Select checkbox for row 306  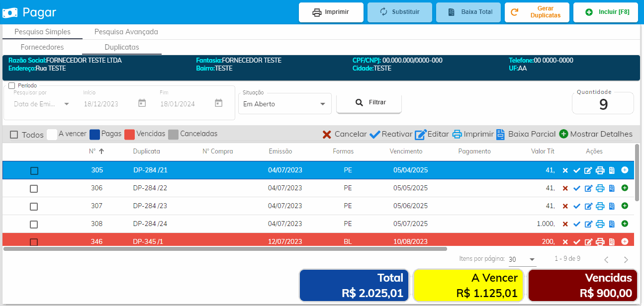coord(34,189)
